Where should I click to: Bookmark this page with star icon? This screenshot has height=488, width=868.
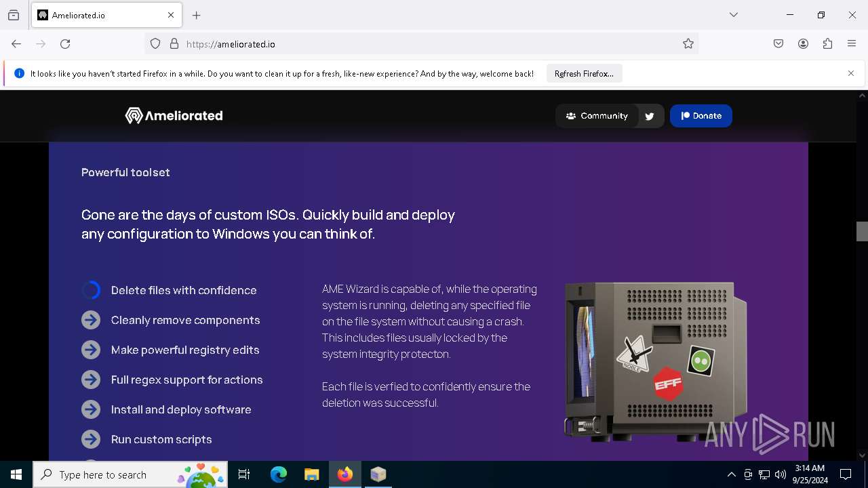pos(688,44)
